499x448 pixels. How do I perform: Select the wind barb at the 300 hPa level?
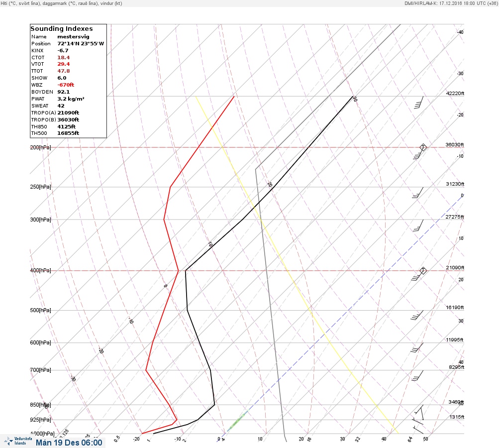(418, 225)
